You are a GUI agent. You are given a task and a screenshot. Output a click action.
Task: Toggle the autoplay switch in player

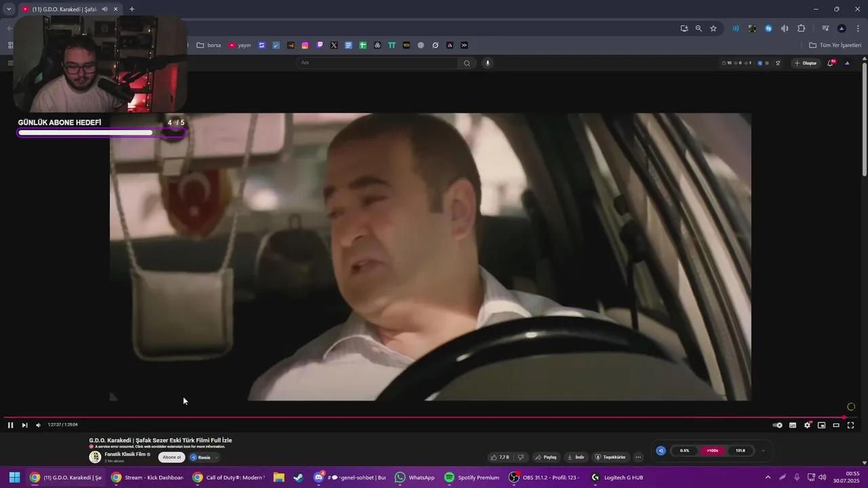point(778,425)
